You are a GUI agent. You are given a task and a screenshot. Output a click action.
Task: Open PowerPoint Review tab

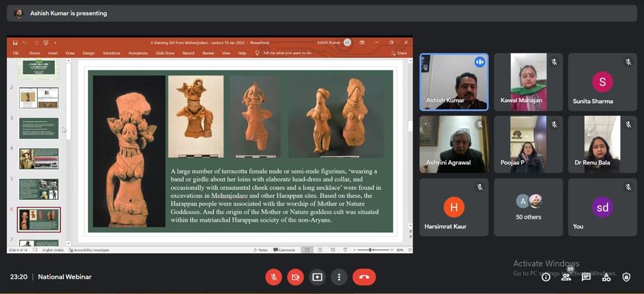tap(208, 53)
